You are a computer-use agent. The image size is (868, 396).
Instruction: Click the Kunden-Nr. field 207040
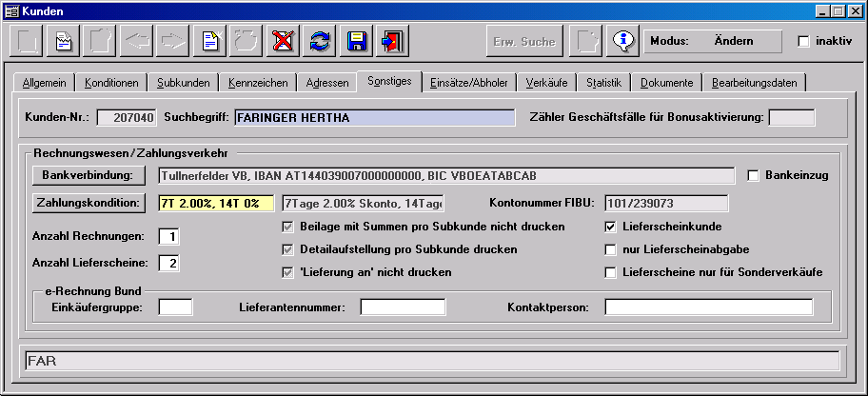coord(127,118)
